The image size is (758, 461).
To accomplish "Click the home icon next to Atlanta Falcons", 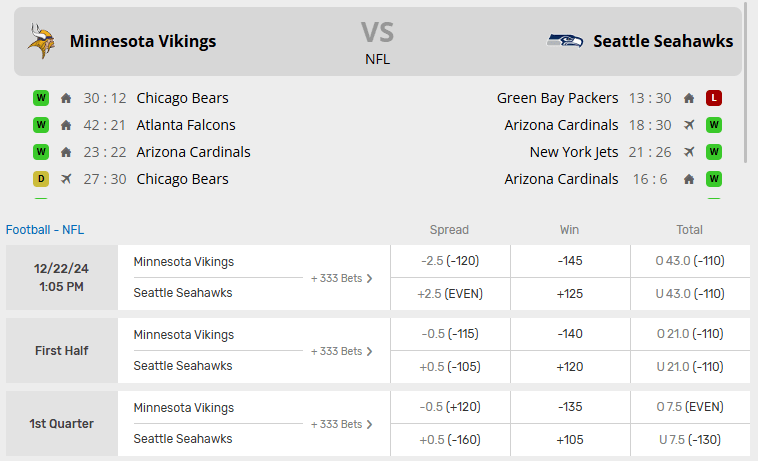I will pyautogui.click(x=66, y=125).
